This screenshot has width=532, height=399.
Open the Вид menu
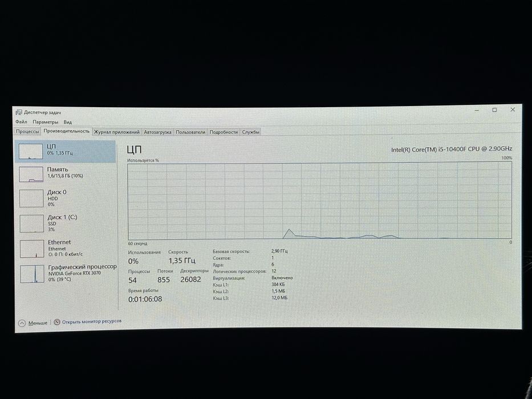67,122
